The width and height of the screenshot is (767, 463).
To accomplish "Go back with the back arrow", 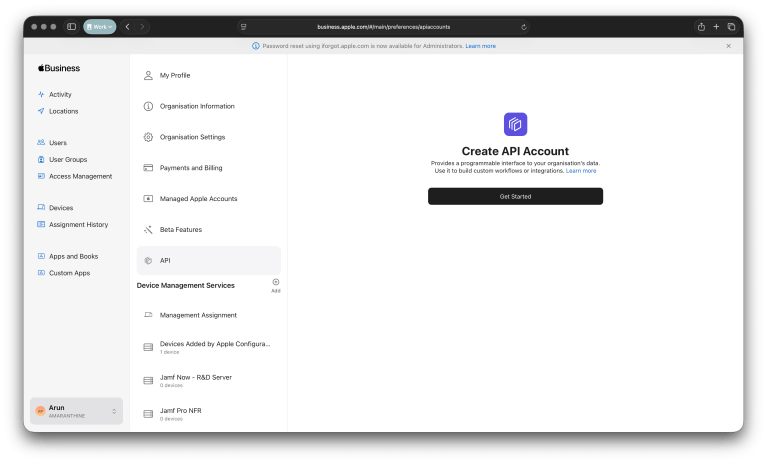I will (x=128, y=27).
